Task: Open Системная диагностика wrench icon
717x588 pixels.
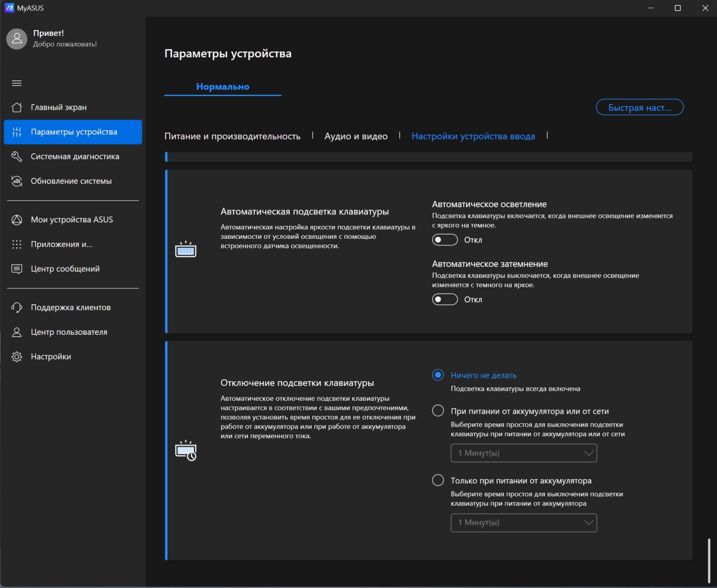Action: [x=17, y=157]
